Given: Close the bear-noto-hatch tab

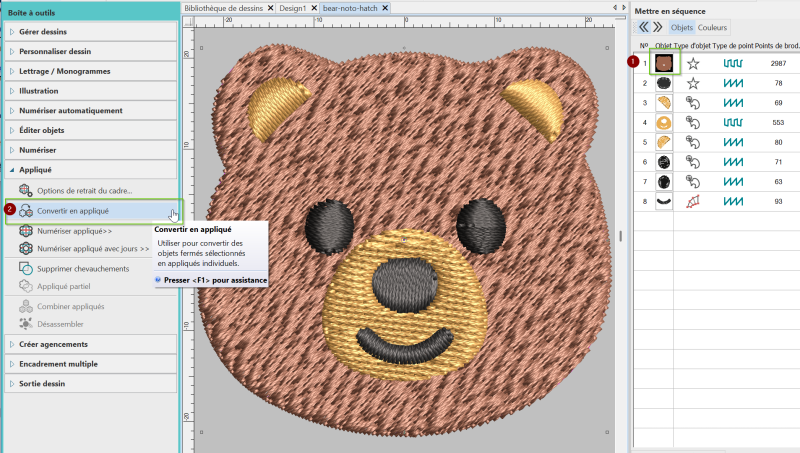Looking at the screenshot, I should [385, 8].
